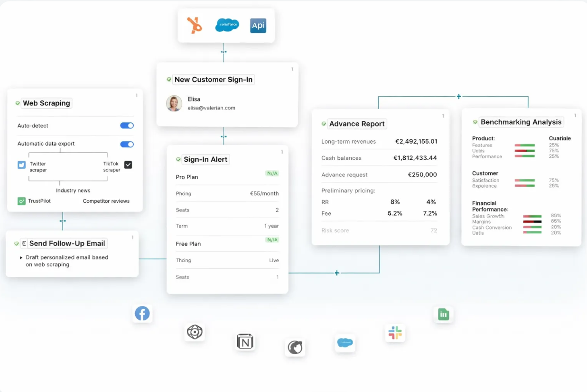Toggle the Auto-detect switch
Viewport: 587px width, 392px height.
pyautogui.click(x=127, y=126)
